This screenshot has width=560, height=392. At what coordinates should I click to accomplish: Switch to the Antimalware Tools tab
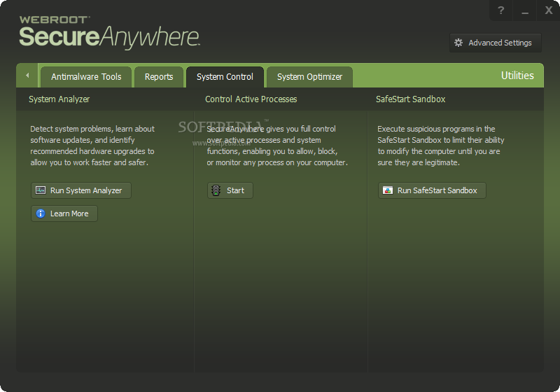(x=86, y=77)
